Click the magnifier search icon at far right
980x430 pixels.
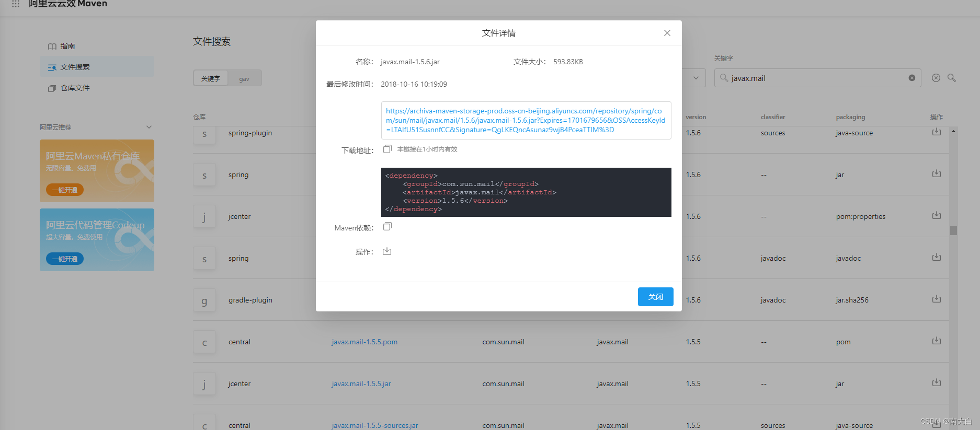952,78
